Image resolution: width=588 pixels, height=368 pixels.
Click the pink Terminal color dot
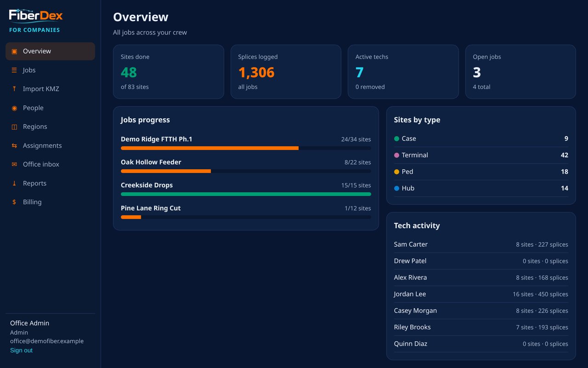pyautogui.click(x=397, y=155)
